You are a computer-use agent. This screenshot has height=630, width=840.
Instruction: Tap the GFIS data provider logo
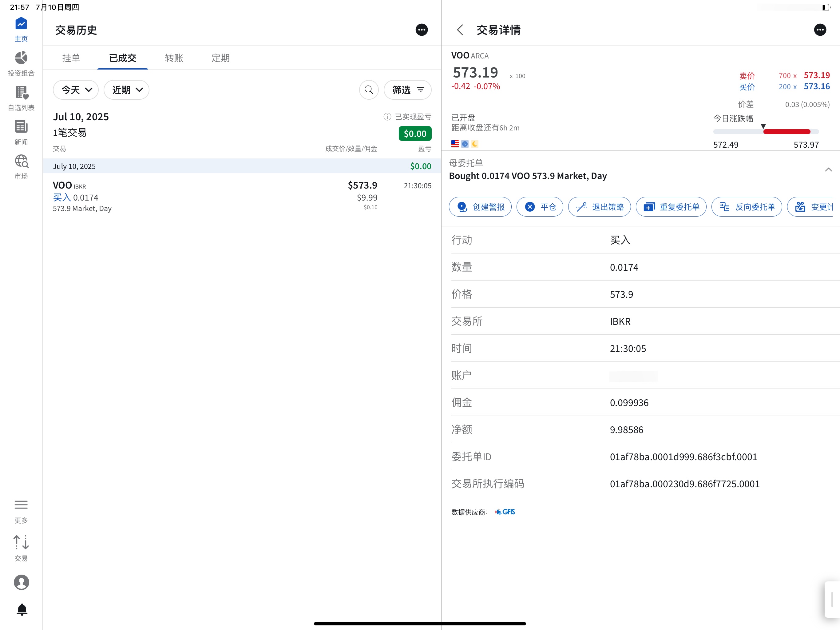[x=505, y=512]
